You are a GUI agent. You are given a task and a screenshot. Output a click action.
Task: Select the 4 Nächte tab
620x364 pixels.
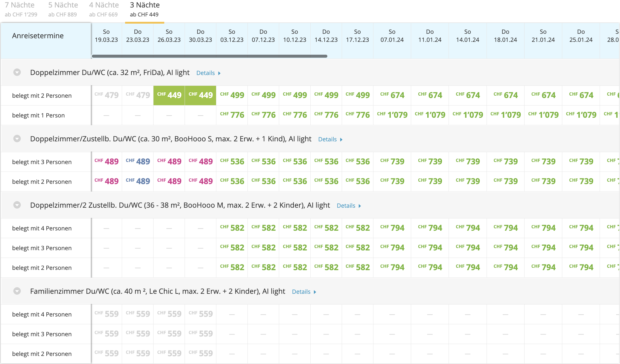[104, 10]
